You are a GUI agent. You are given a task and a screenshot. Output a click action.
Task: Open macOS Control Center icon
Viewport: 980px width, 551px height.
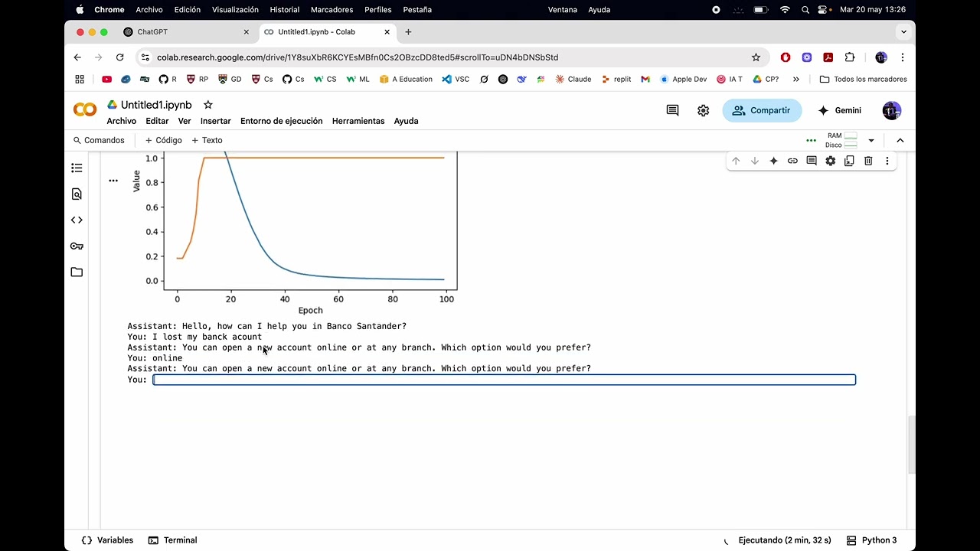(824, 10)
